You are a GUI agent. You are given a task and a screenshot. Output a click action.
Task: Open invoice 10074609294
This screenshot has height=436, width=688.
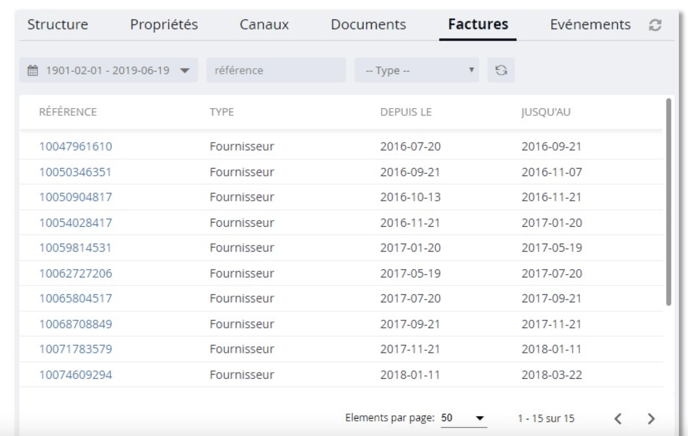pos(75,375)
